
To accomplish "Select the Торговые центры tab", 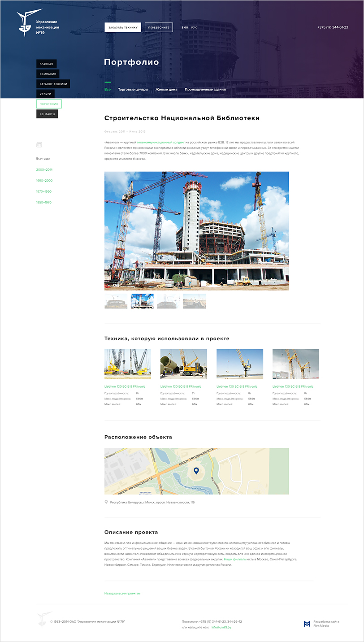I will coord(133,89).
